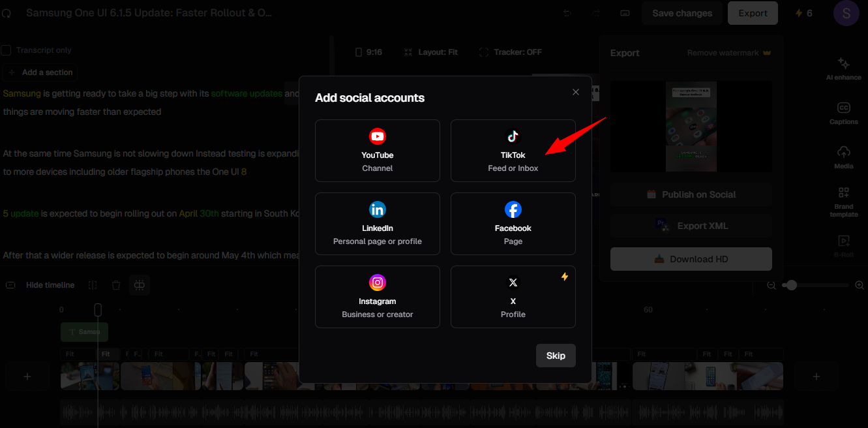Click the export preview video thumbnail
868x428 pixels.
pyautogui.click(x=691, y=126)
